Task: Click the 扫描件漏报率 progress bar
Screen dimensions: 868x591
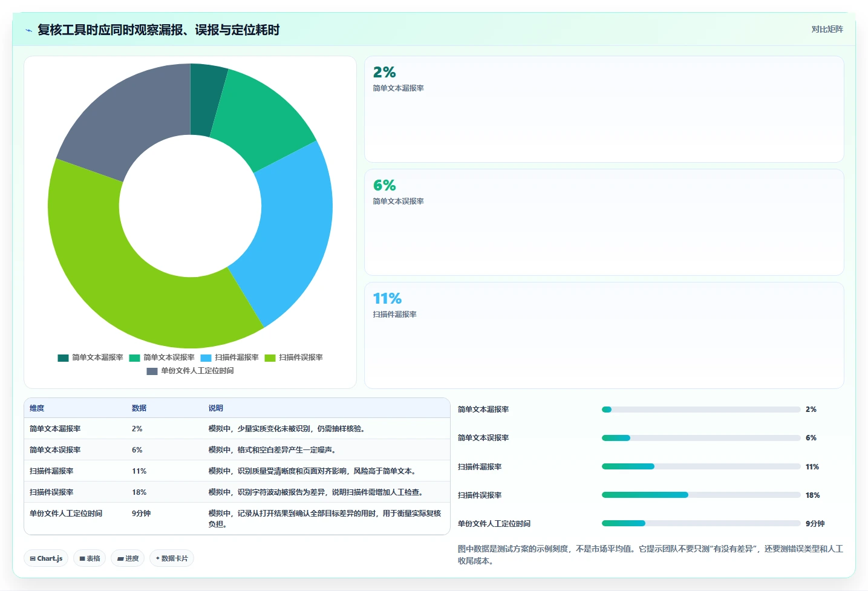Action: (701, 466)
